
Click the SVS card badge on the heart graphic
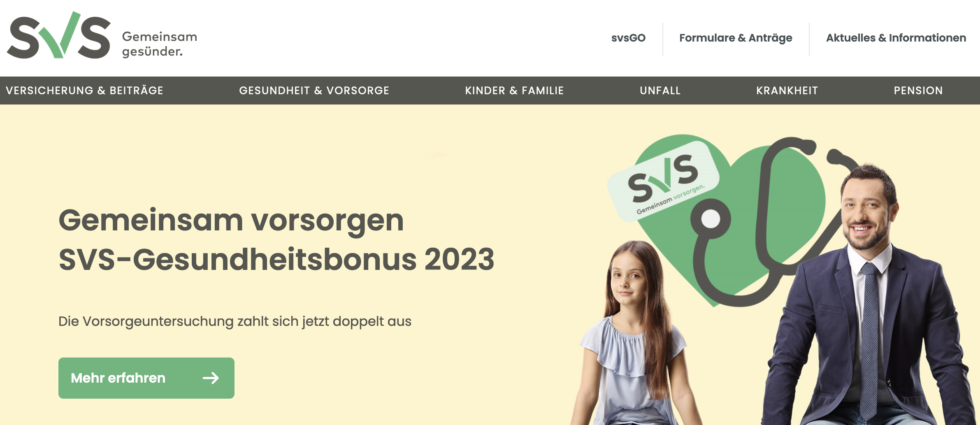[x=663, y=181]
